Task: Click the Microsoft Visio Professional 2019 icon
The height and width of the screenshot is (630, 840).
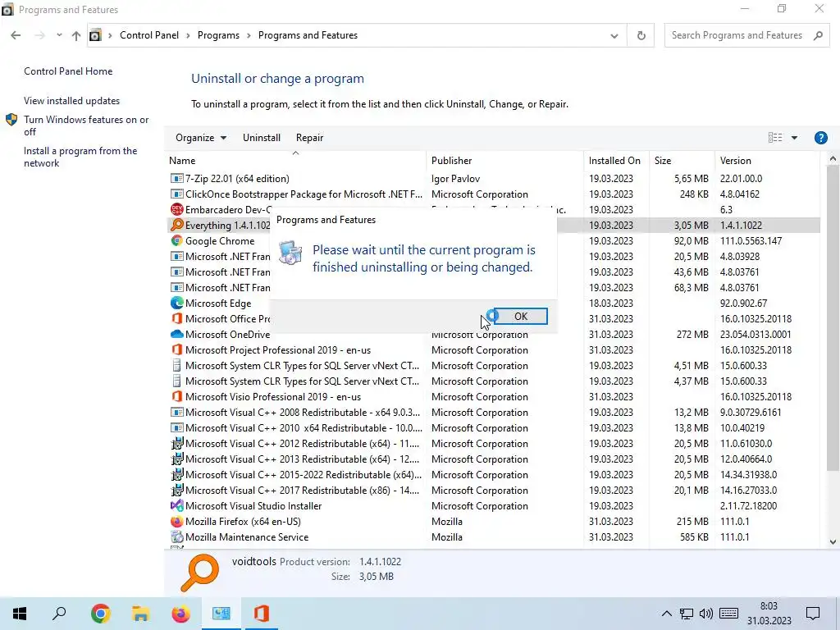Action: tap(176, 396)
